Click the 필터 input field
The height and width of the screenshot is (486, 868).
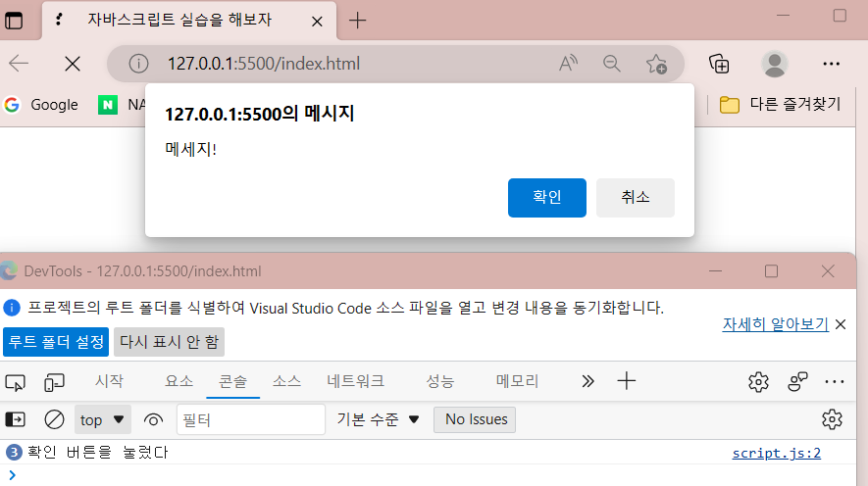[251, 419]
